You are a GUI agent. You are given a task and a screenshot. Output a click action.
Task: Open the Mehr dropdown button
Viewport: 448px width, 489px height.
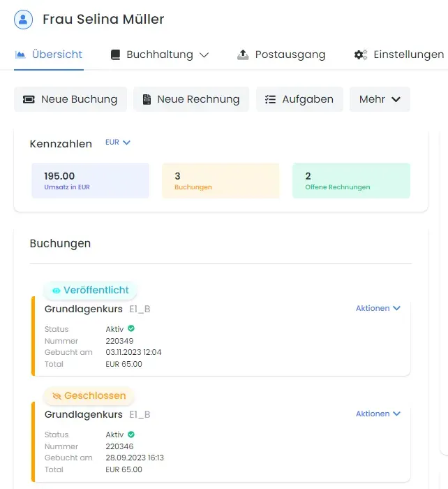[380, 99]
